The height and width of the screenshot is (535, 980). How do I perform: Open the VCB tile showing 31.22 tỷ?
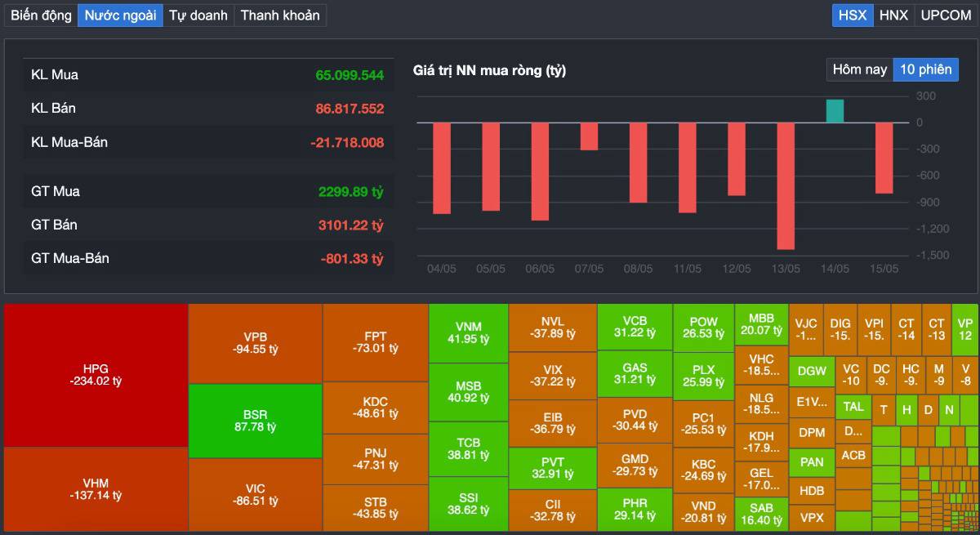635,328
